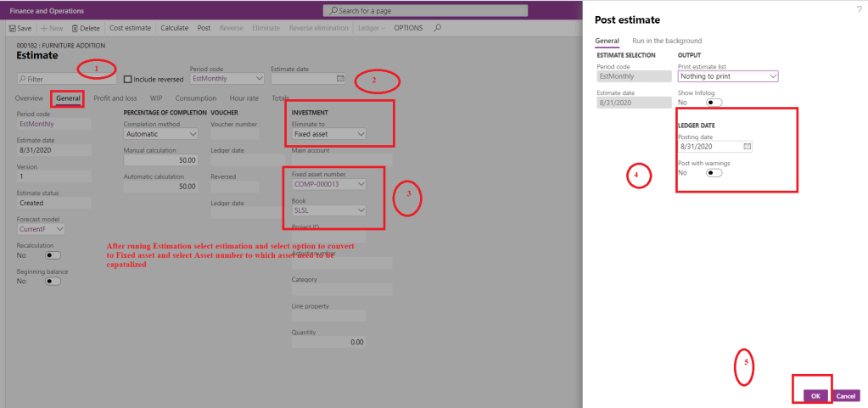Viewport: 868px width, 408px height.
Task: Click the search magnifier in the action bar
Action: tap(437, 28)
